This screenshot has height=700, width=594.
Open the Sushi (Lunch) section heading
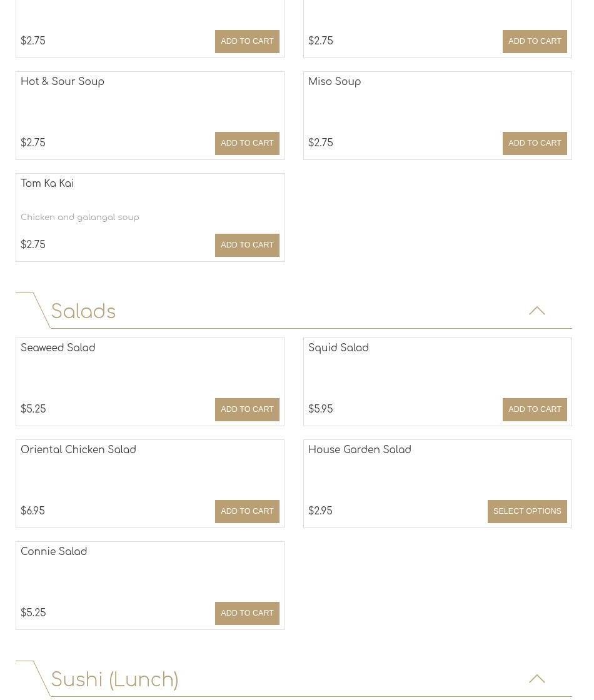pyautogui.click(x=115, y=680)
